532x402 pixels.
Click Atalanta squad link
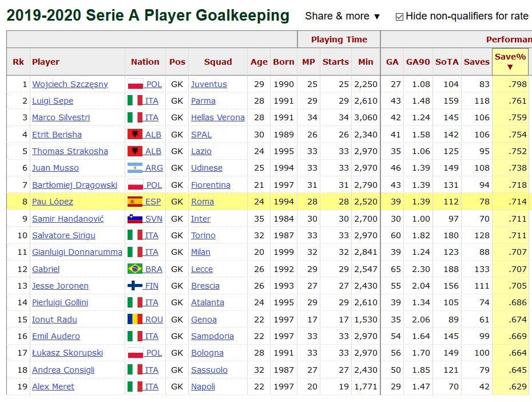(x=208, y=302)
